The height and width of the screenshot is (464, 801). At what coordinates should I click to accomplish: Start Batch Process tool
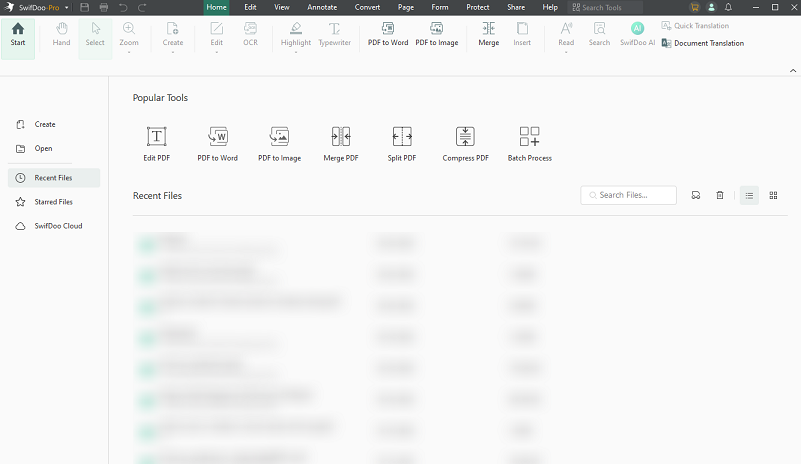click(530, 144)
